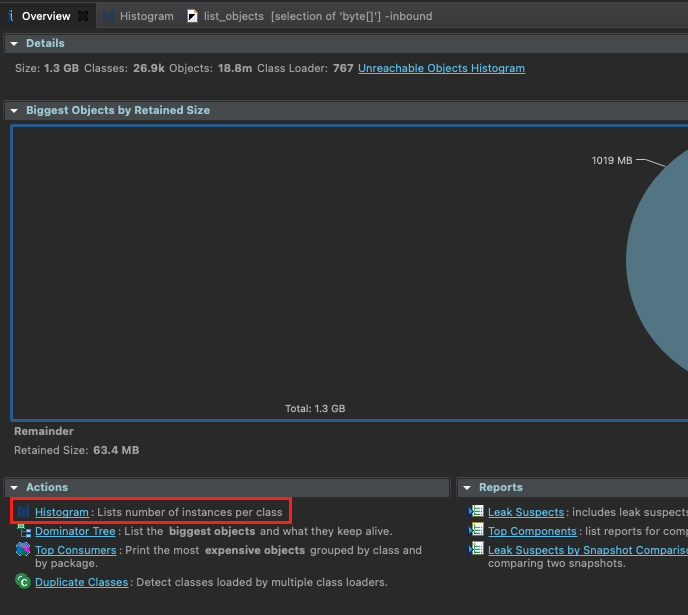688x615 pixels.
Task: Collapse the Details section
Action: tap(14, 43)
